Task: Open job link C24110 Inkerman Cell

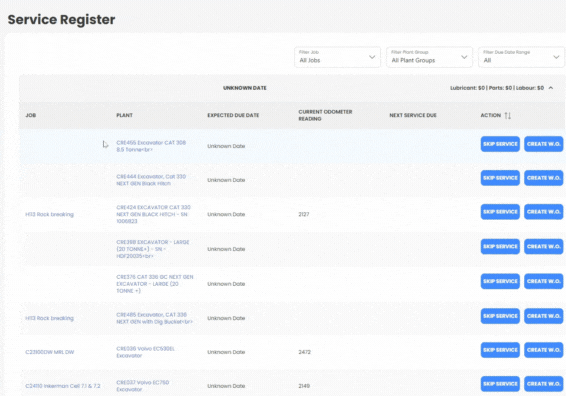Action: (x=63, y=386)
